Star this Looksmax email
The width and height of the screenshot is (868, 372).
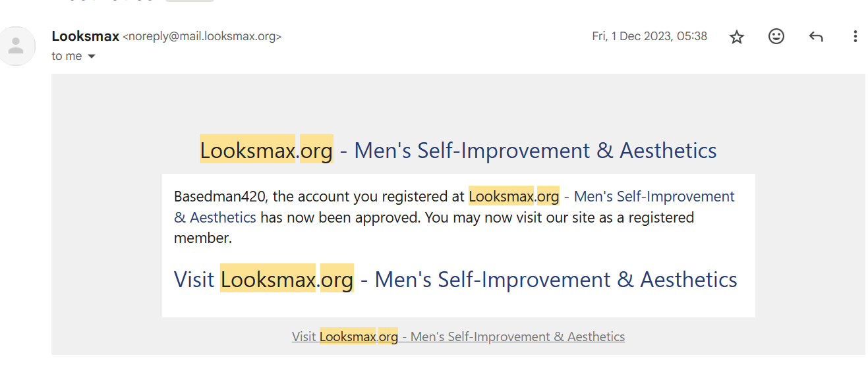[737, 37]
